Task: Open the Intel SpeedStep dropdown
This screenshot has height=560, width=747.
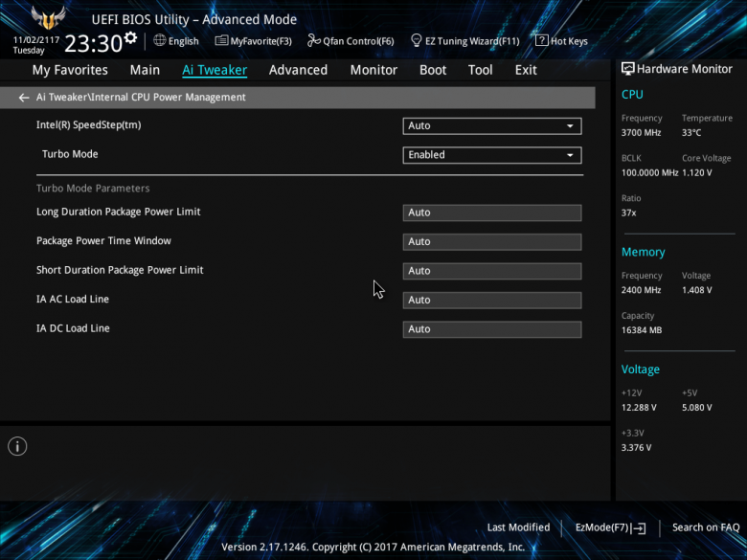Action: click(x=492, y=125)
